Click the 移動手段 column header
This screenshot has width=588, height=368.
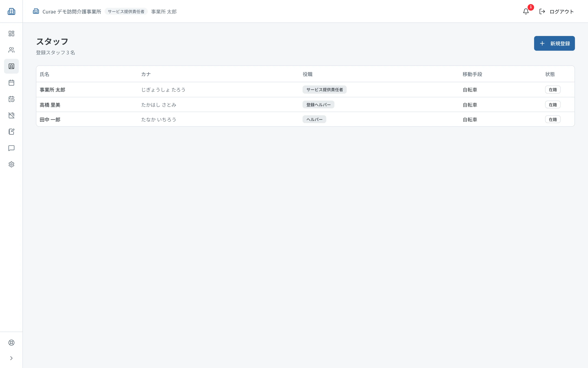click(472, 74)
